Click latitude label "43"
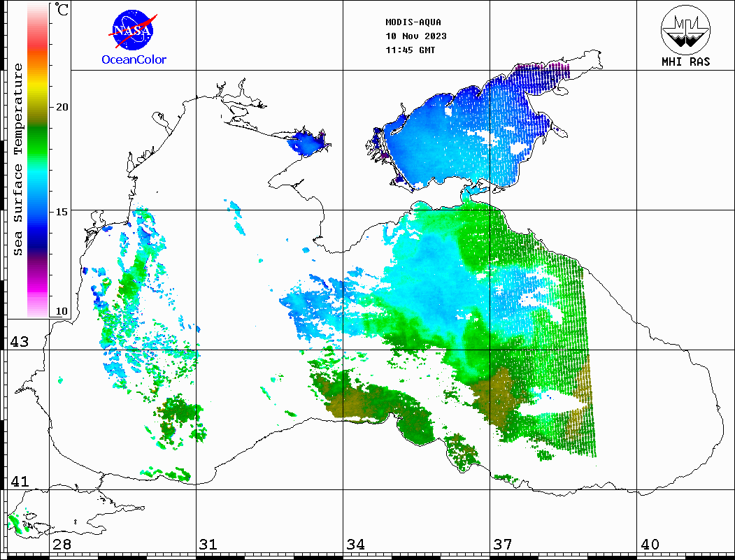 (19, 342)
